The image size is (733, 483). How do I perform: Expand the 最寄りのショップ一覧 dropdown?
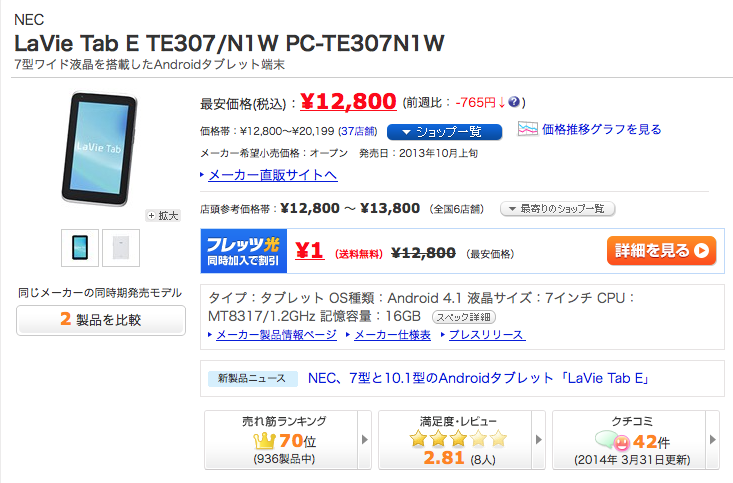coord(557,209)
